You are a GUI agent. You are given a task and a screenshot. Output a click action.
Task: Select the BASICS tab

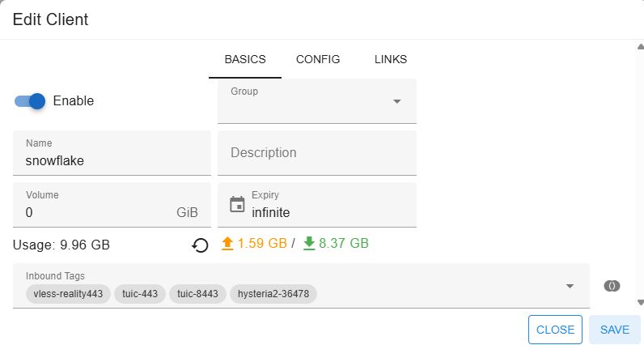[x=245, y=59]
